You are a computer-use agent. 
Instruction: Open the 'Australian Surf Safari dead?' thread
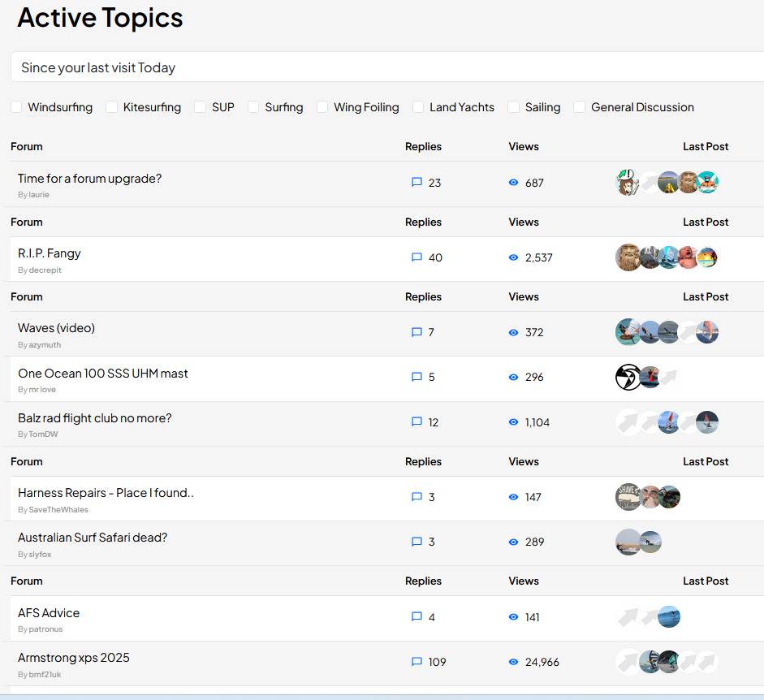pos(93,538)
